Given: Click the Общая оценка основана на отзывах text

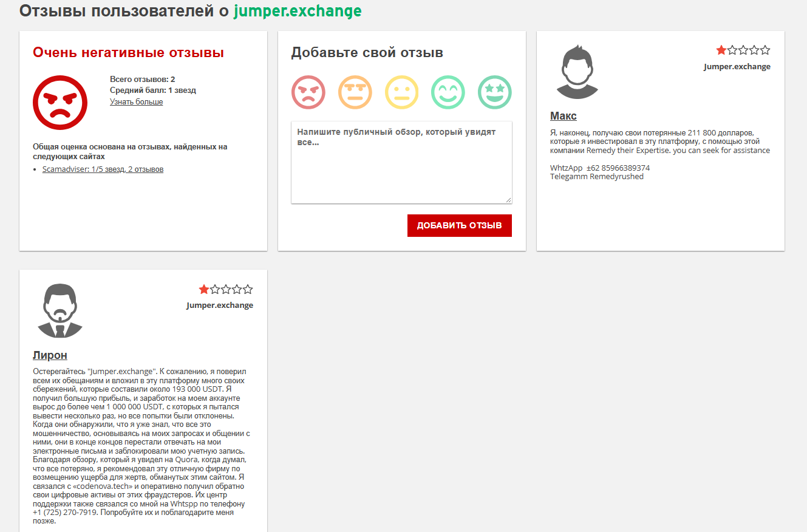Looking at the screenshot, I should pyautogui.click(x=130, y=151).
